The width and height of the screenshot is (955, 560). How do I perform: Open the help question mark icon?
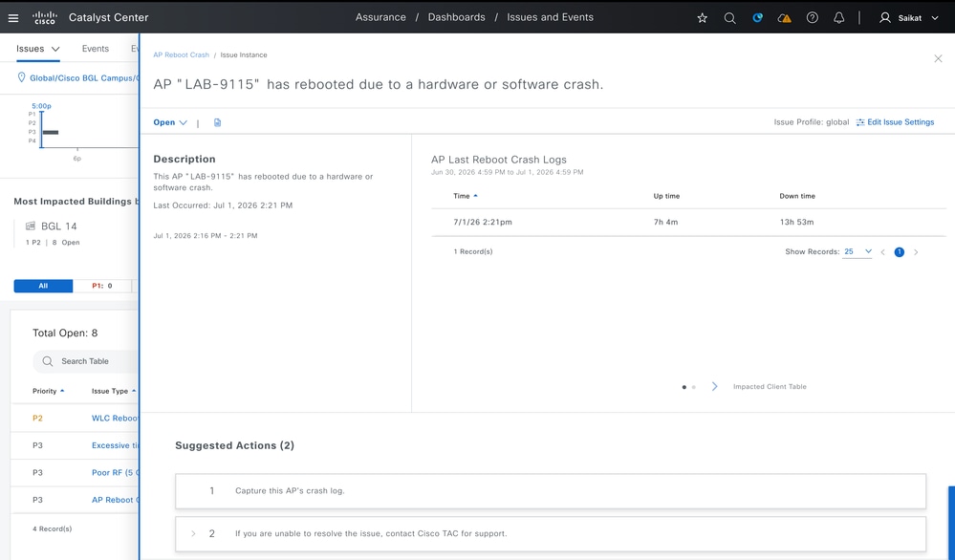point(812,17)
